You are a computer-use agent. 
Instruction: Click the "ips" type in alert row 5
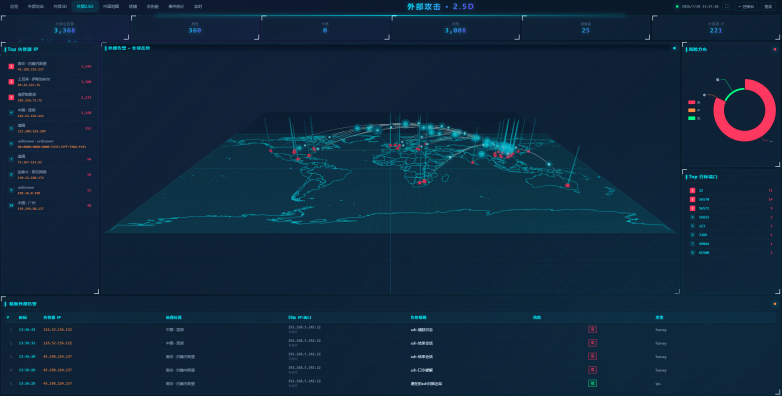657,384
